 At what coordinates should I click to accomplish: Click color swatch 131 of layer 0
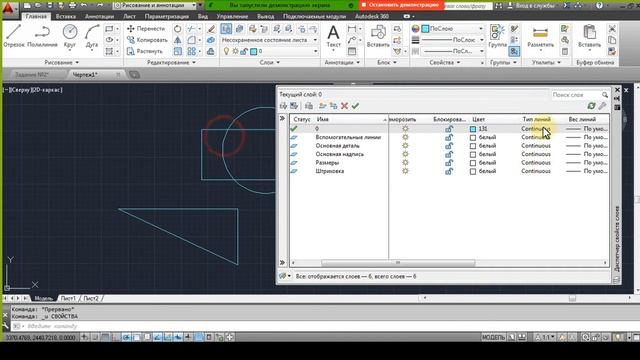[x=473, y=129]
